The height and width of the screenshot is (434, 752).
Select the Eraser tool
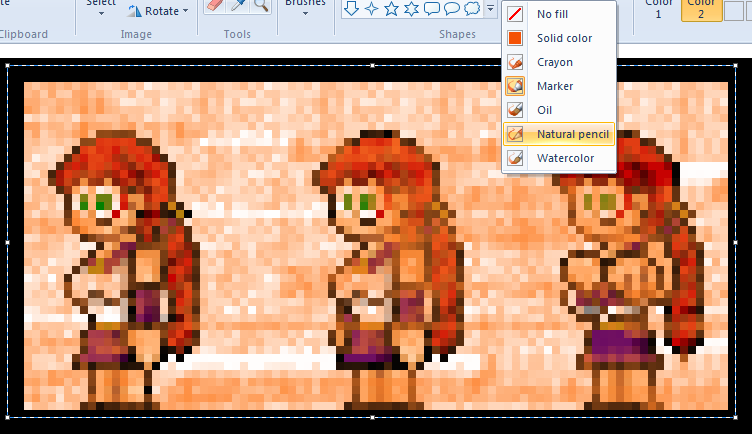[216, 6]
